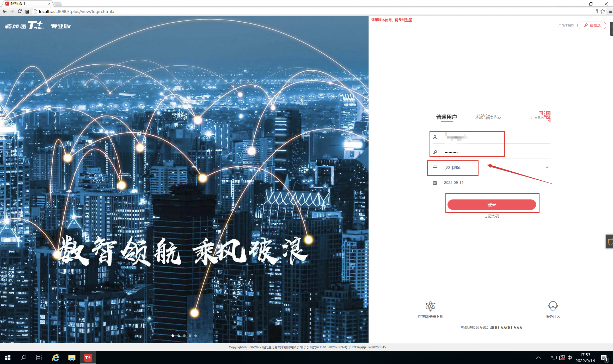Click the calendar icon beside login date
This screenshot has height=364, width=613.
435,183
